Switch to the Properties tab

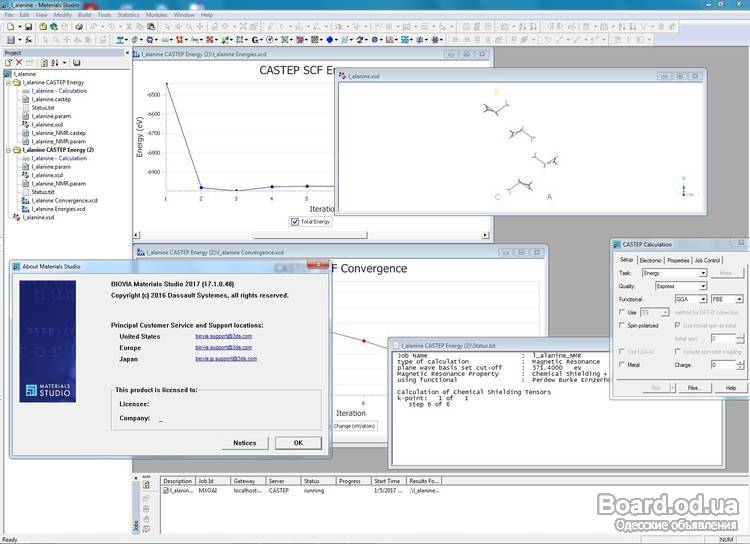pos(678,260)
